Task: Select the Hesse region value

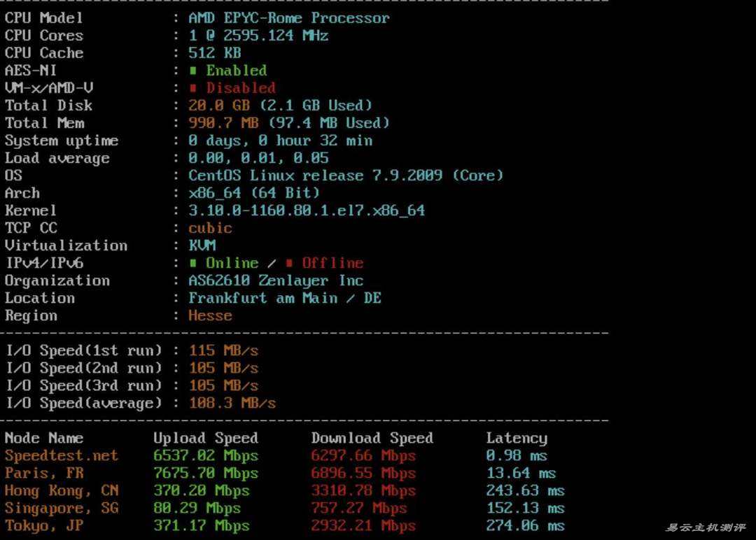Action: (210, 315)
